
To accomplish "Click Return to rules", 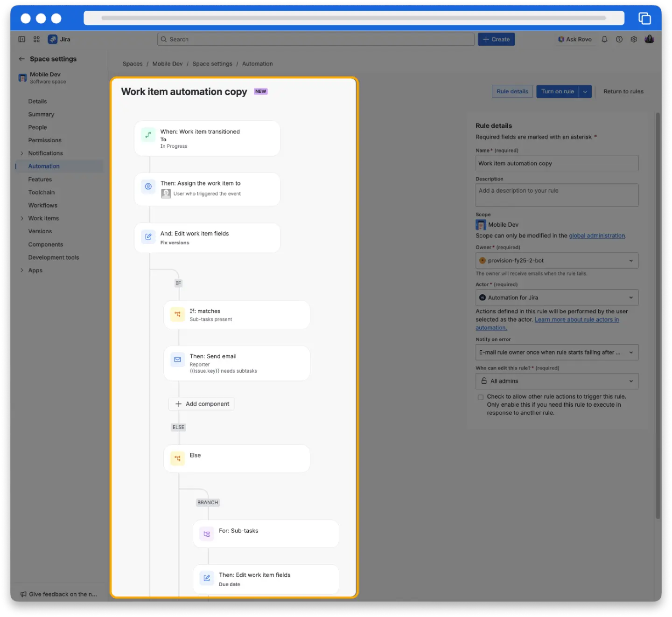I will [x=623, y=91].
